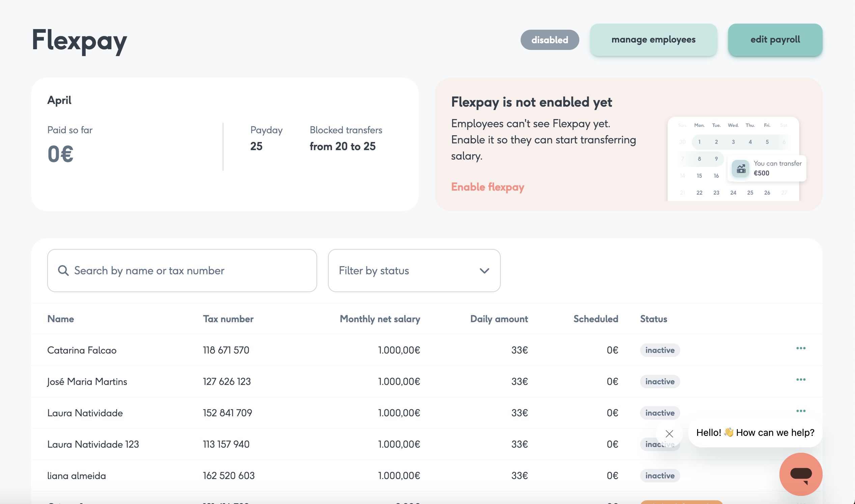Click tax number 113 157 940
This screenshot has height=504, width=855.
coord(226,444)
